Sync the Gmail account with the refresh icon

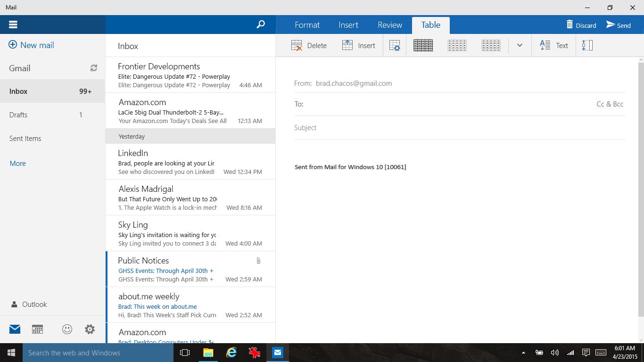coord(93,68)
